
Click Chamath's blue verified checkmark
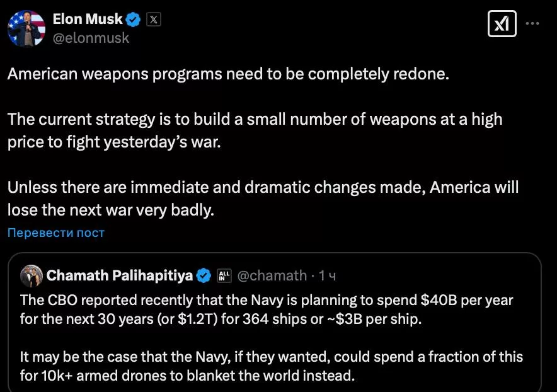[204, 275]
